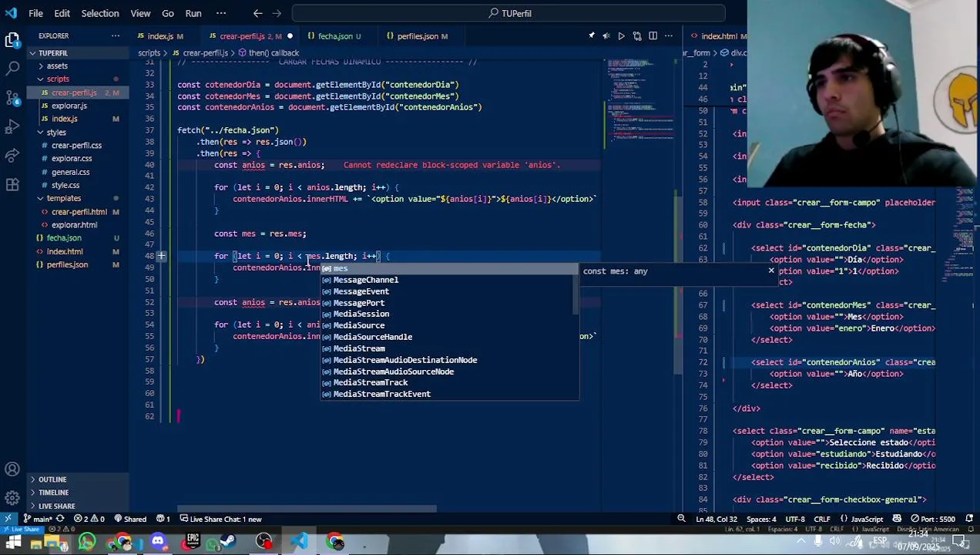Open the Search view in activity bar
980x555 pixels.
pos(12,69)
